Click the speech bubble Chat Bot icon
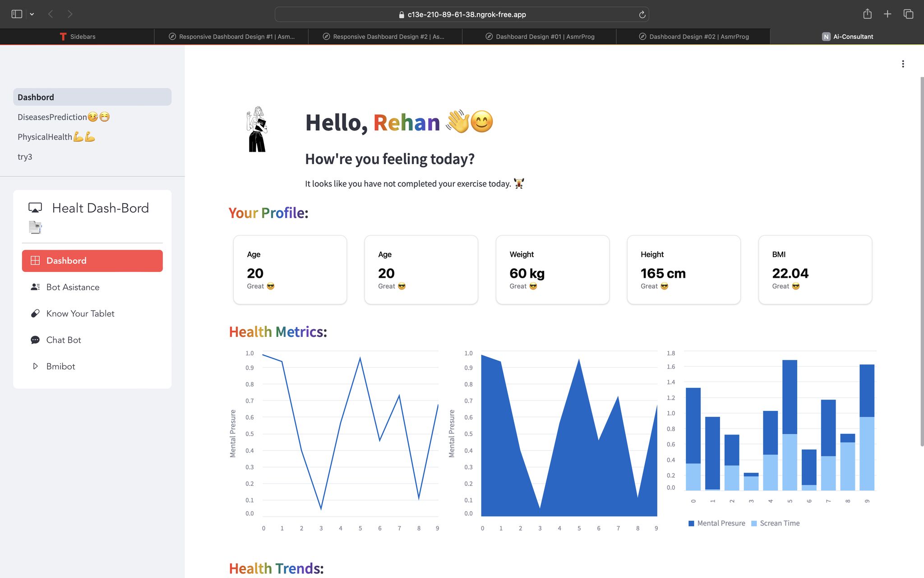This screenshot has height=578, width=924. coord(35,340)
